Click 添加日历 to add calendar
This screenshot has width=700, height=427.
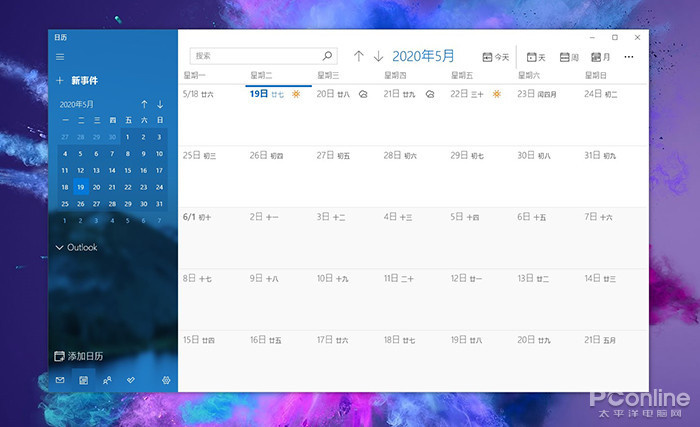79,356
